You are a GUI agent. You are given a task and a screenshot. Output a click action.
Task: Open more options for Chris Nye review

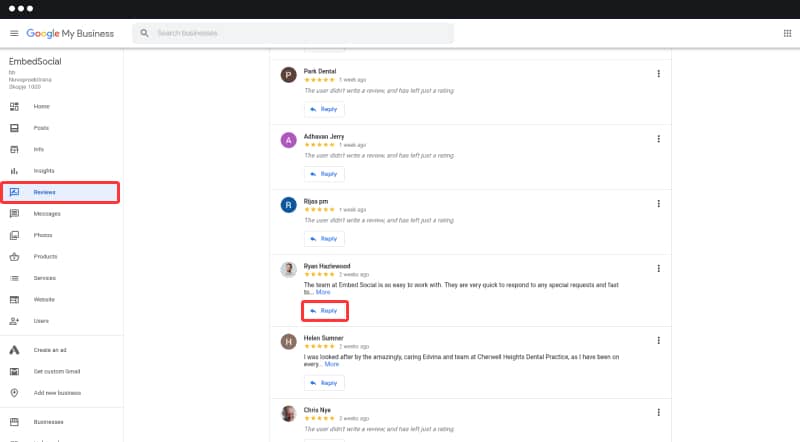point(659,412)
